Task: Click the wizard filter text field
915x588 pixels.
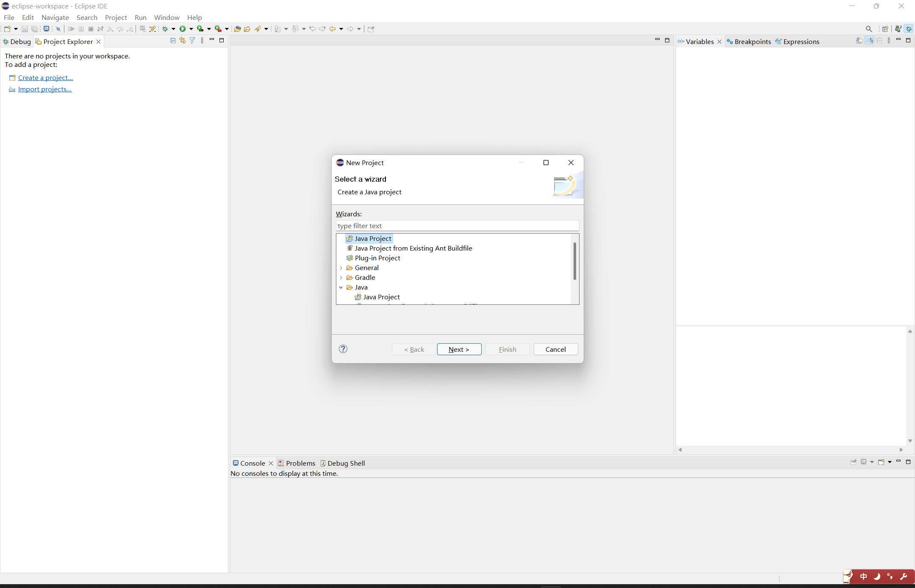Action: [x=457, y=226]
